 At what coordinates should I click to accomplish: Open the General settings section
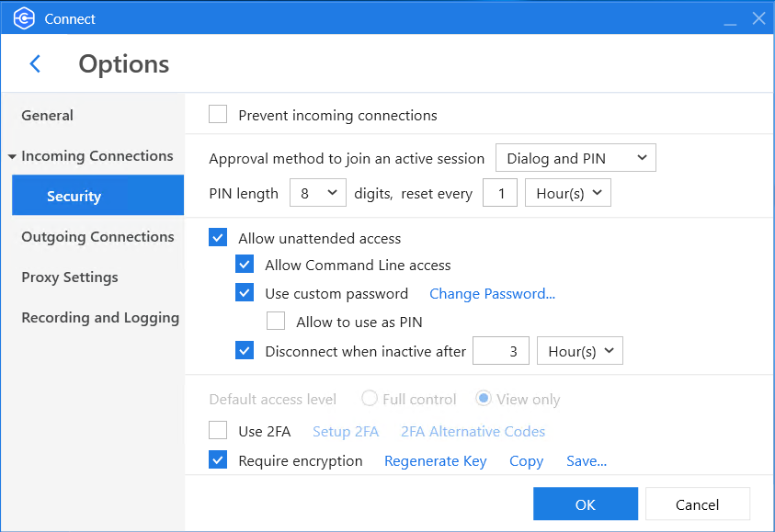pos(48,115)
